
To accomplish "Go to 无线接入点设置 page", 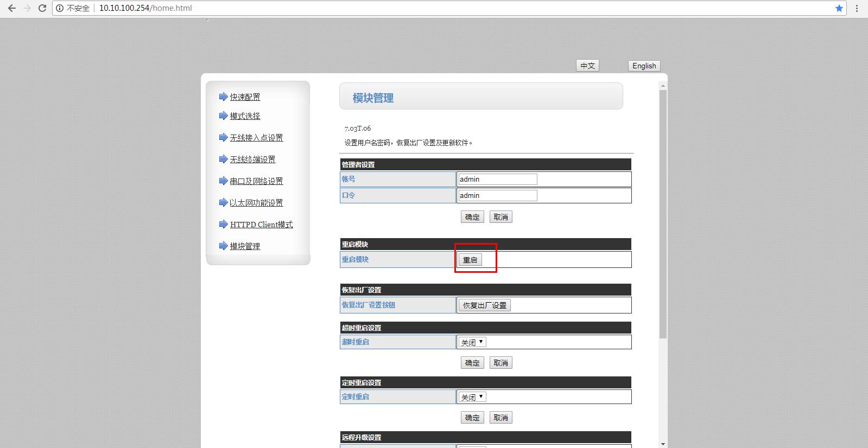I will tap(256, 138).
